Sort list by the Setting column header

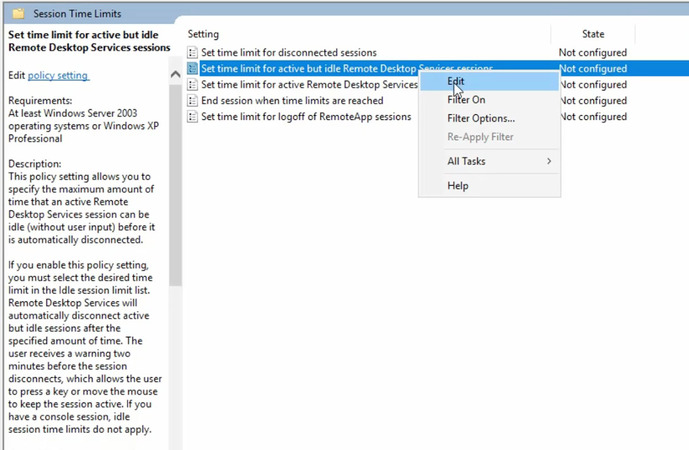(203, 34)
